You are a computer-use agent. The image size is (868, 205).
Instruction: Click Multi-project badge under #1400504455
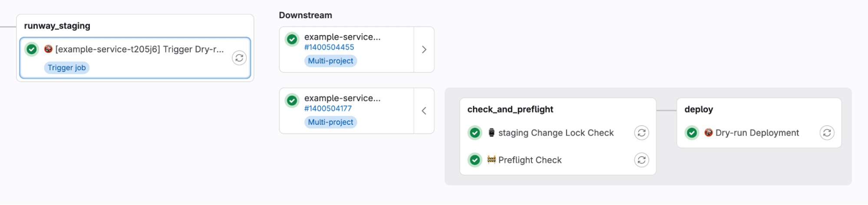(x=330, y=61)
